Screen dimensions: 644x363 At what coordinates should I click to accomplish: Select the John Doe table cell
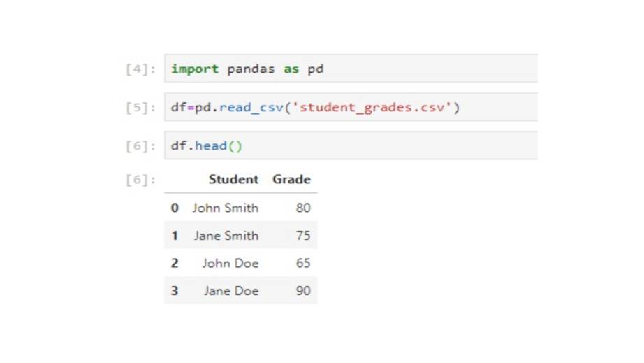(x=230, y=264)
